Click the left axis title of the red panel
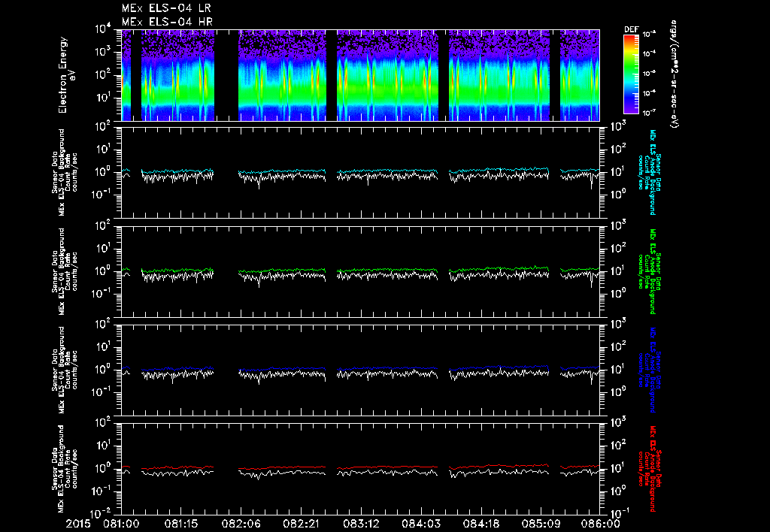 (x=65, y=469)
